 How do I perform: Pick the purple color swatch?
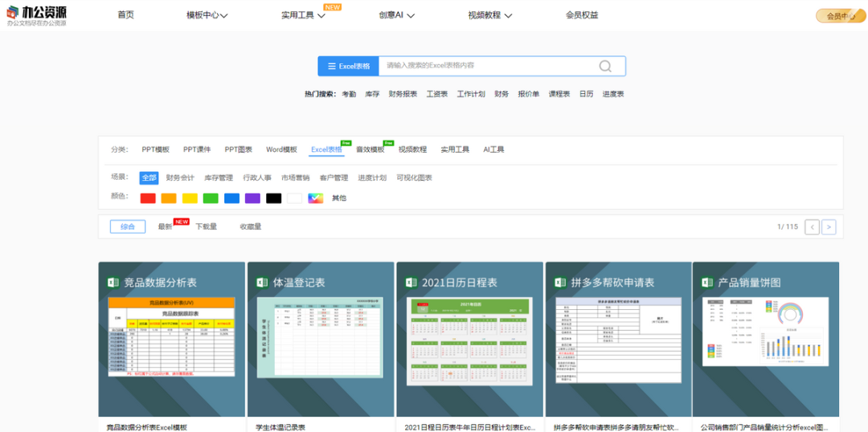pyautogui.click(x=253, y=198)
